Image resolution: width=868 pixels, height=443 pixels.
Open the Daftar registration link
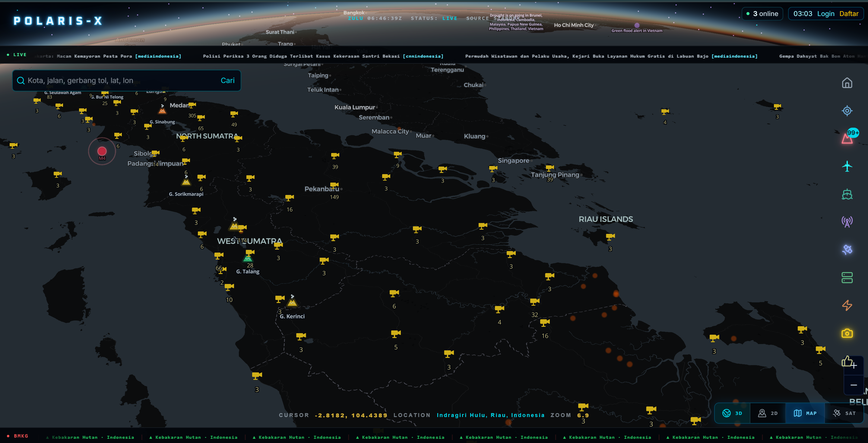point(849,14)
